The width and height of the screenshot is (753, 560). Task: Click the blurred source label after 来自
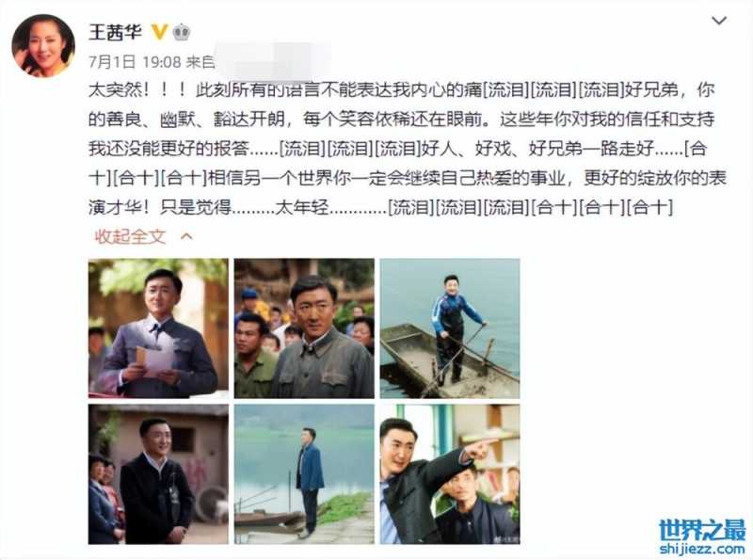pyautogui.click(x=272, y=61)
